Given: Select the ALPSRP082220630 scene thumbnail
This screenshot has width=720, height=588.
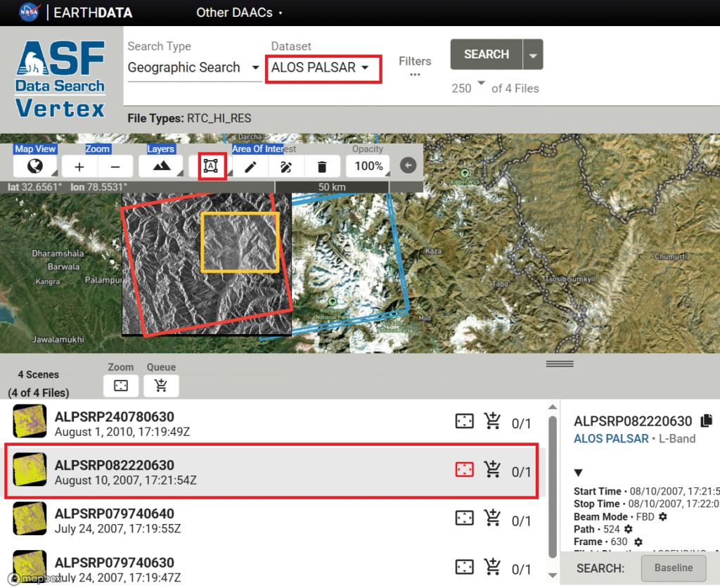Looking at the screenshot, I should tap(30, 469).
